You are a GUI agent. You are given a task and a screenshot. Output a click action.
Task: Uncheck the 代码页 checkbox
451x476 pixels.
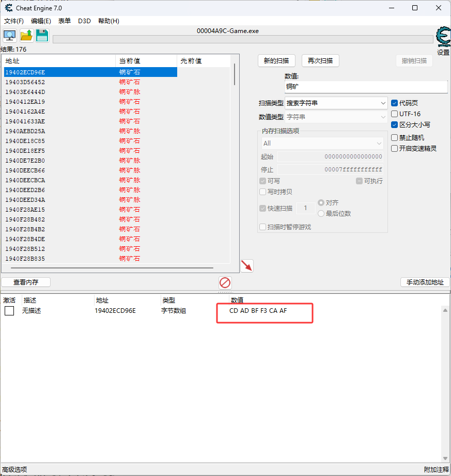[395, 103]
